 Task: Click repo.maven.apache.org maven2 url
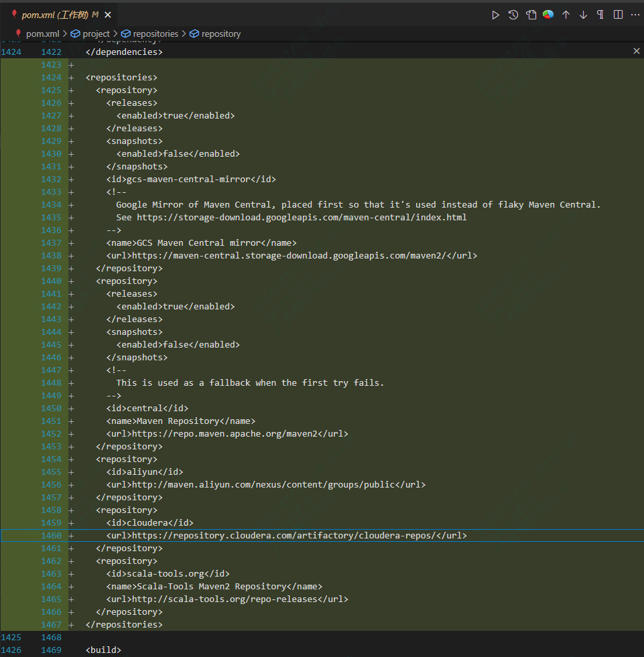click(x=224, y=434)
